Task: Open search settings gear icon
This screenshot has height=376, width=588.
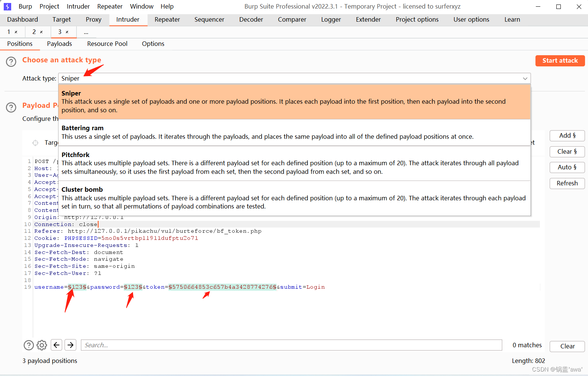Action: (42, 345)
